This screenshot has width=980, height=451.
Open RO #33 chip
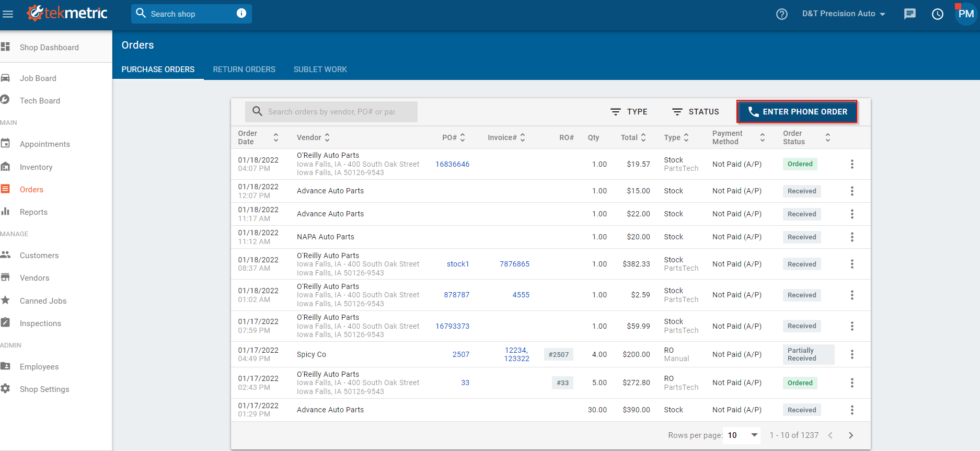click(x=562, y=383)
